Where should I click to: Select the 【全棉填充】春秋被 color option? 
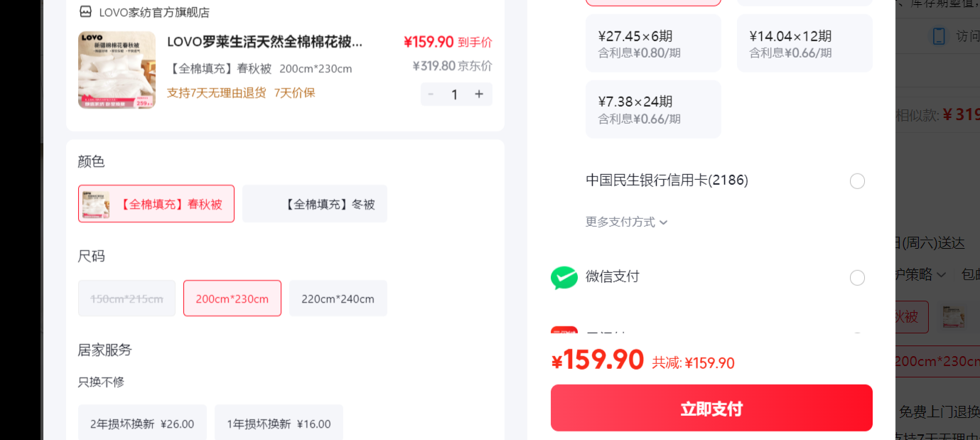[156, 204]
